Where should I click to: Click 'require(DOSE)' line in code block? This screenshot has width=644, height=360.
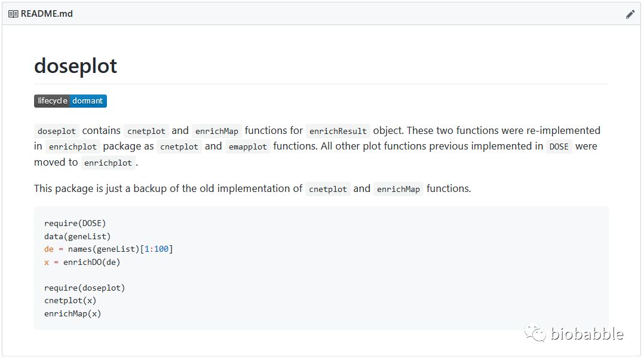click(x=75, y=224)
